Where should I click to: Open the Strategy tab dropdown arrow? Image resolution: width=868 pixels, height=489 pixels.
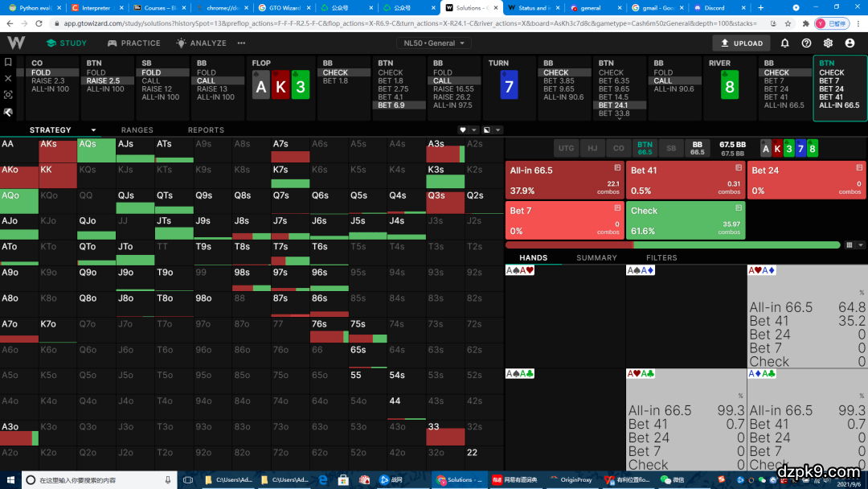[93, 130]
